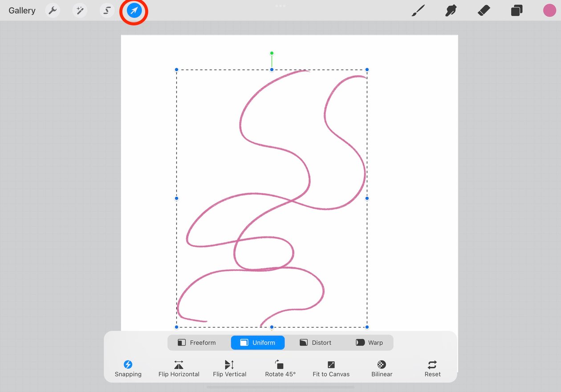The width and height of the screenshot is (561, 392).
Task: Flip the selection horizontally
Action: [179, 369]
